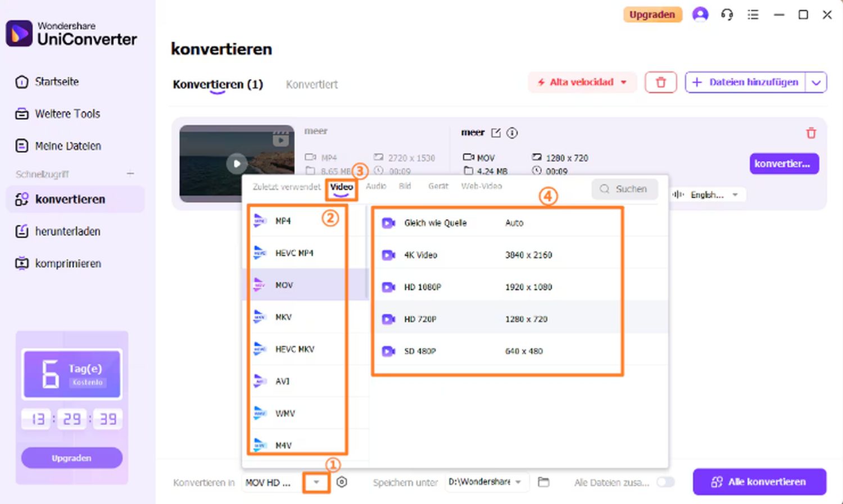Expand the Dateien hinzufügen arrow menu

click(816, 83)
